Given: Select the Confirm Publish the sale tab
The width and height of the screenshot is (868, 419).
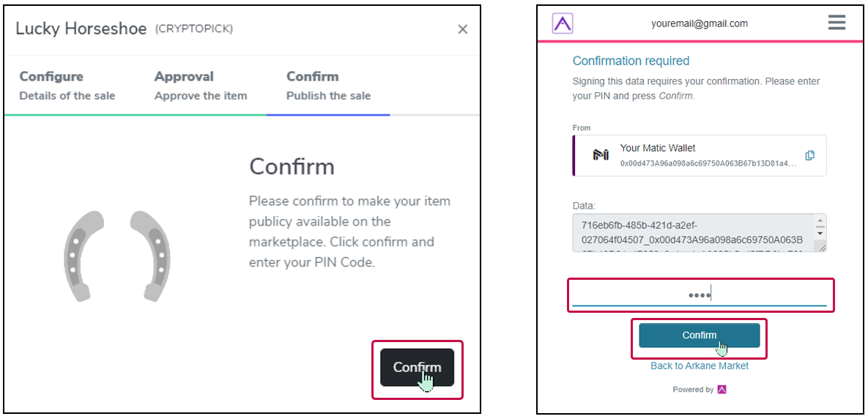Looking at the screenshot, I should coord(328,86).
